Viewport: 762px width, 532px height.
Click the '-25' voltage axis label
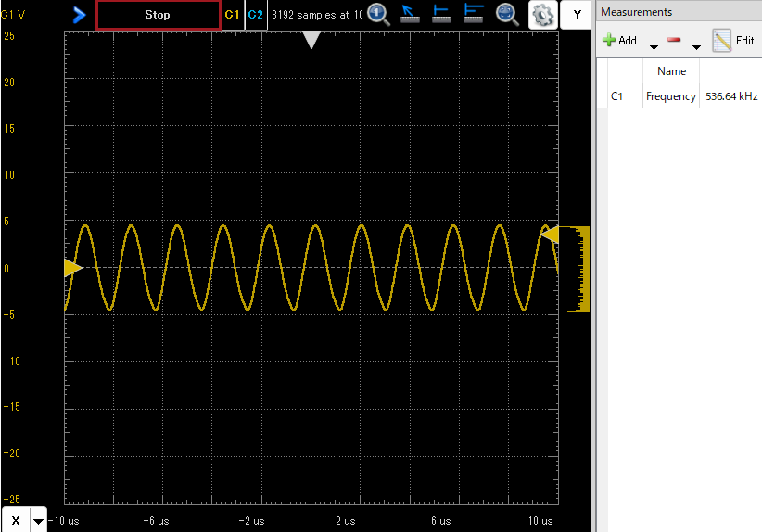[x=11, y=499]
